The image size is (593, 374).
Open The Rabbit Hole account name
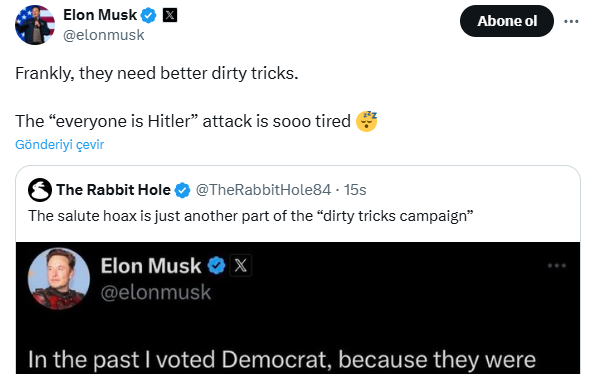pyautogui.click(x=113, y=190)
